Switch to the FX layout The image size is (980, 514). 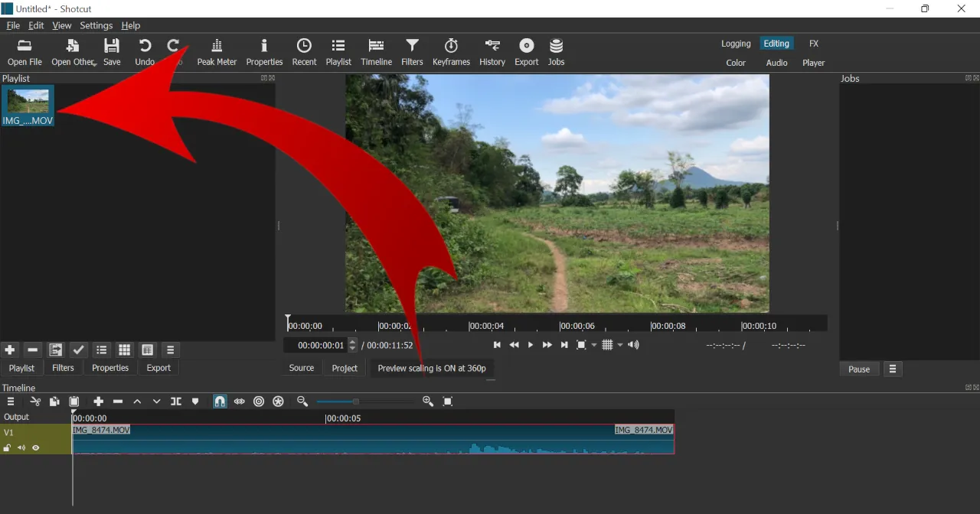pos(814,44)
